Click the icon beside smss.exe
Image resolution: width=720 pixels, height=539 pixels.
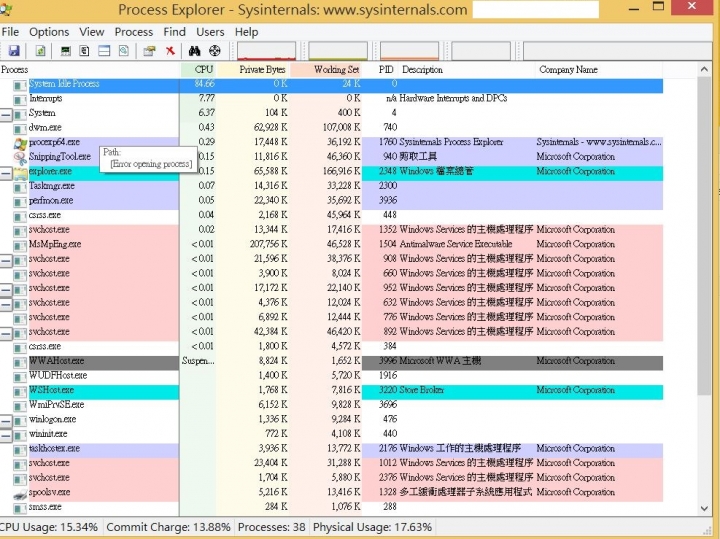tap(20, 509)
